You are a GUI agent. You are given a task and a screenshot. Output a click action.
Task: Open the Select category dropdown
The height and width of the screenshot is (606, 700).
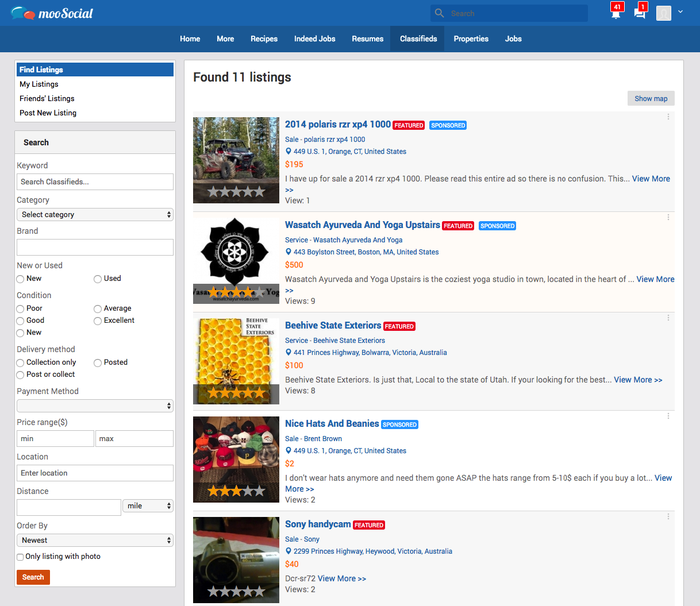point(95,215)
